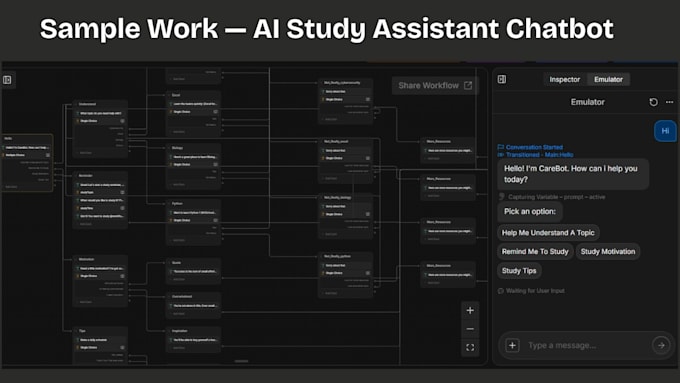Zoom out of the workflow canvas
Viewport: 680px width, 383px height.
pyautogui.click(x=470, y=329)
